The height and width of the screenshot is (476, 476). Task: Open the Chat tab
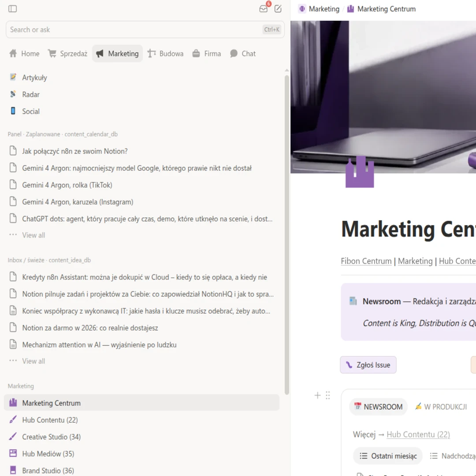pyautogui.click(x=242, y=54)
